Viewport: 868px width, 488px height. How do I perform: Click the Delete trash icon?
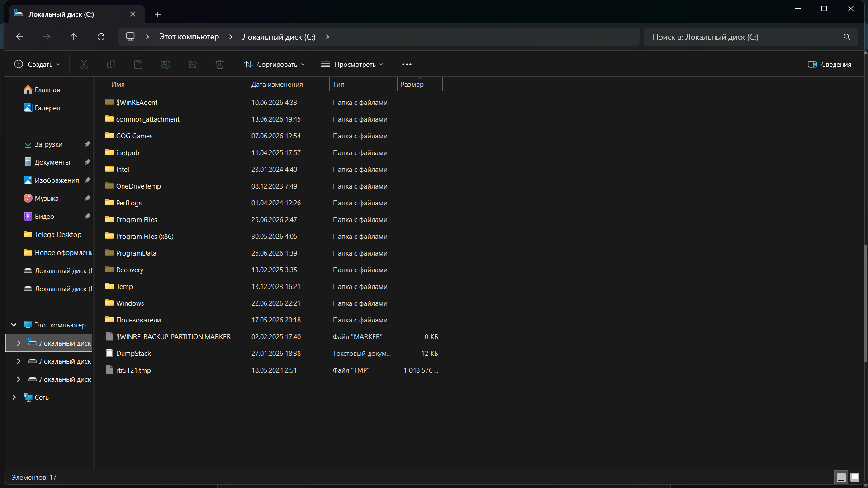[220, 64]
